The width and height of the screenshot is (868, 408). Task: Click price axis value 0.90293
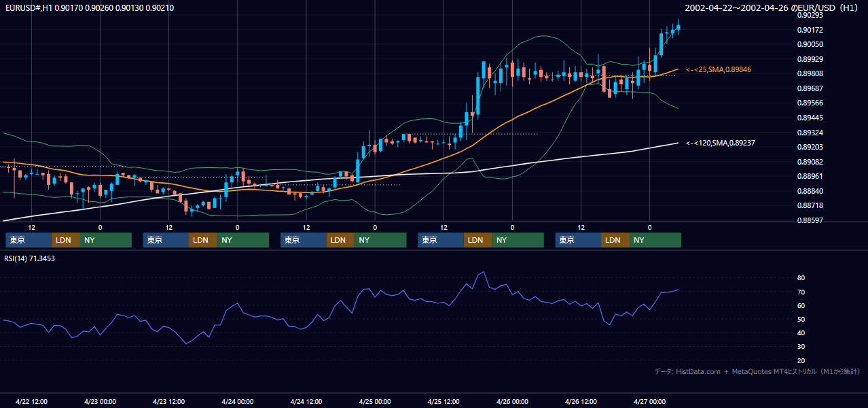click(810, 15)
